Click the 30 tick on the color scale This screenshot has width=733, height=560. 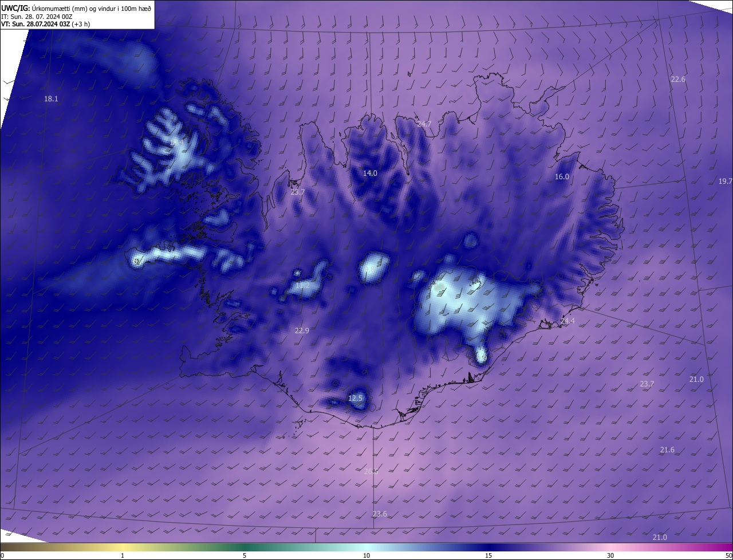coord(610,555)
